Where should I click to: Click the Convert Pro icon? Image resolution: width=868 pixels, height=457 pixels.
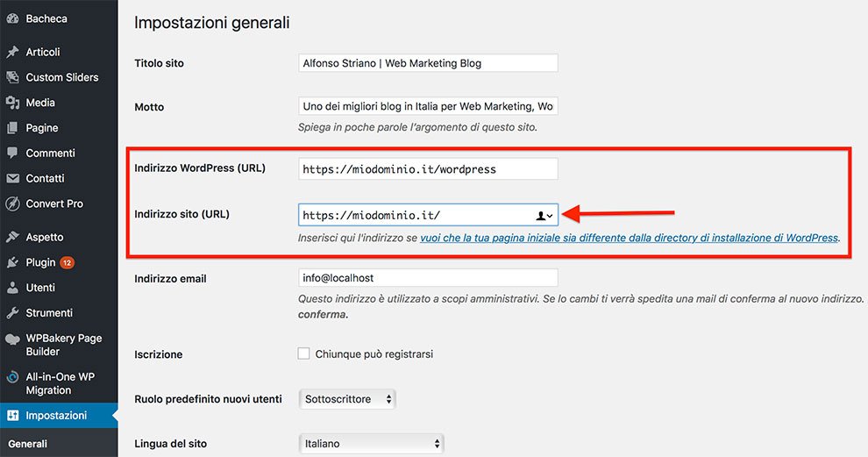(12, 204)
